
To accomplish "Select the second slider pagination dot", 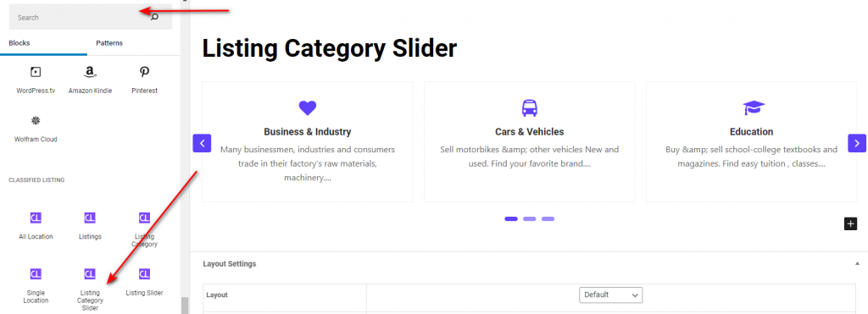I will [x=529, y=219].
